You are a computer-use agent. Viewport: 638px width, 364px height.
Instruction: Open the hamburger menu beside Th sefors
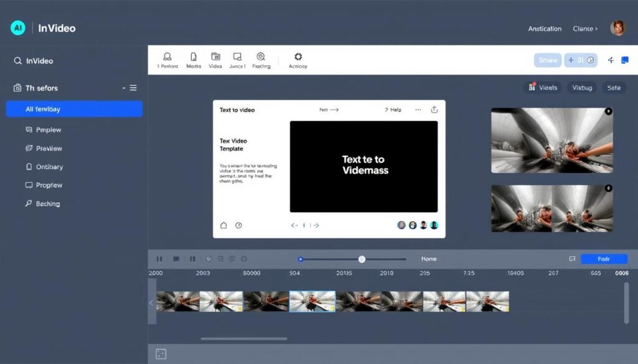[x=133, y=88]
